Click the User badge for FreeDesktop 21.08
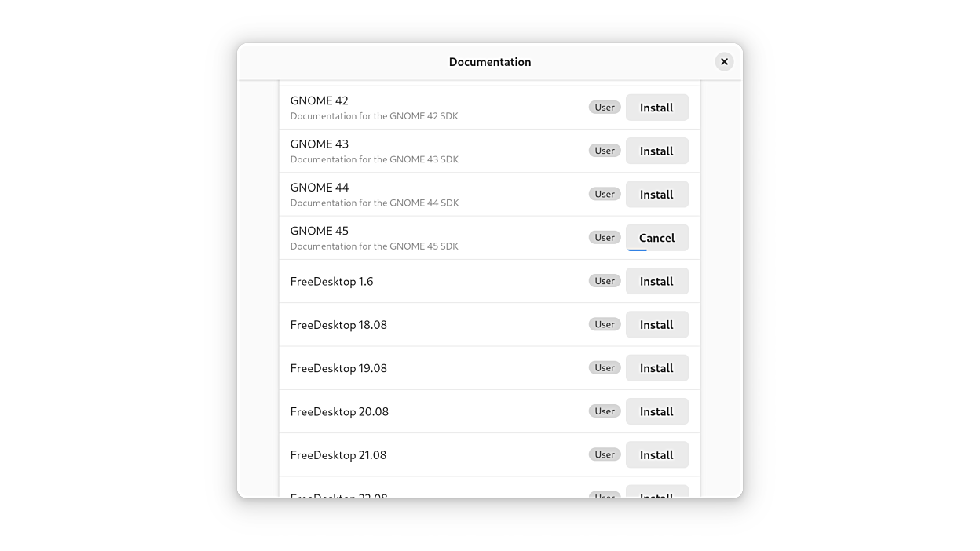 coord(605,454)
